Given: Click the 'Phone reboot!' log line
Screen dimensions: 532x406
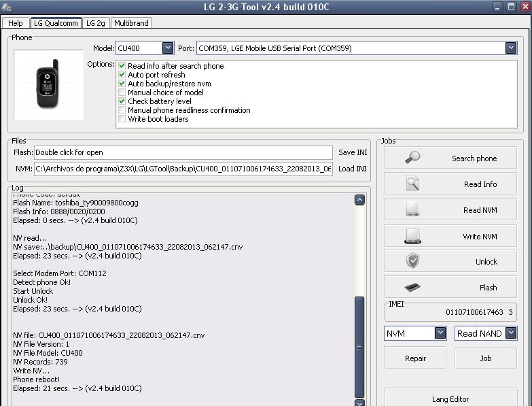Looking at the screenshot, I should point(36,379).
